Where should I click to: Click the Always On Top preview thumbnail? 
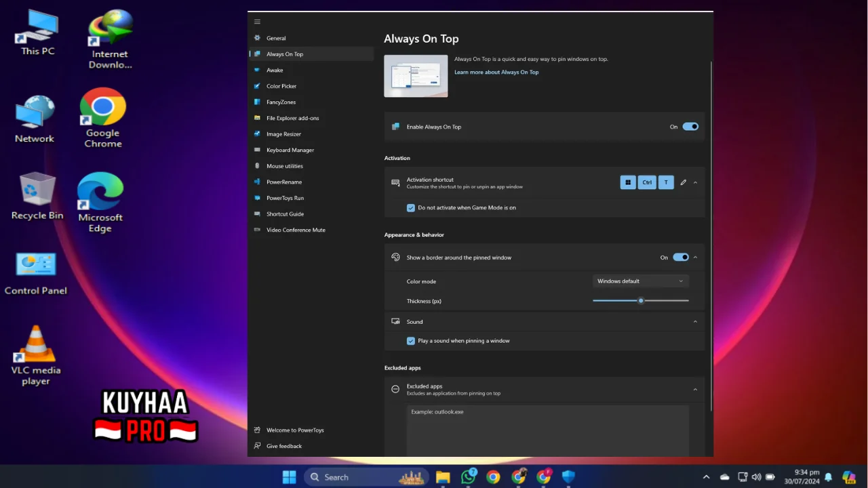[x=416, y=76]
